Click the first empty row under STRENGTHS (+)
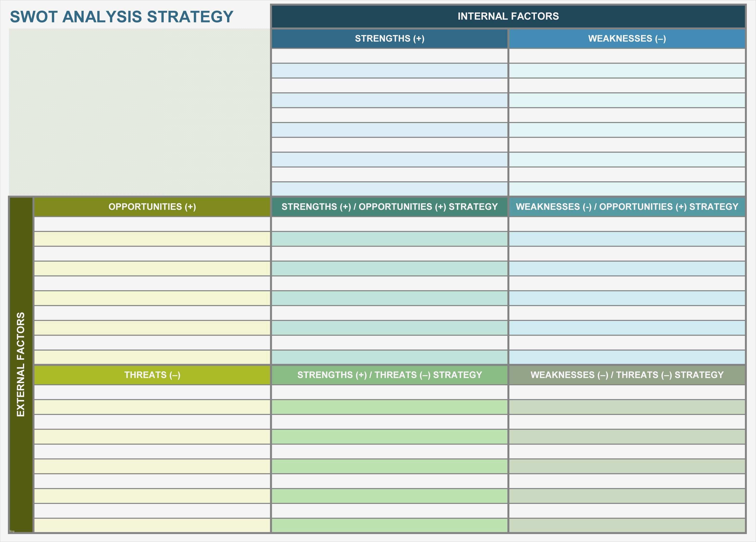The image size is (756, 542). tap(389, 56)
